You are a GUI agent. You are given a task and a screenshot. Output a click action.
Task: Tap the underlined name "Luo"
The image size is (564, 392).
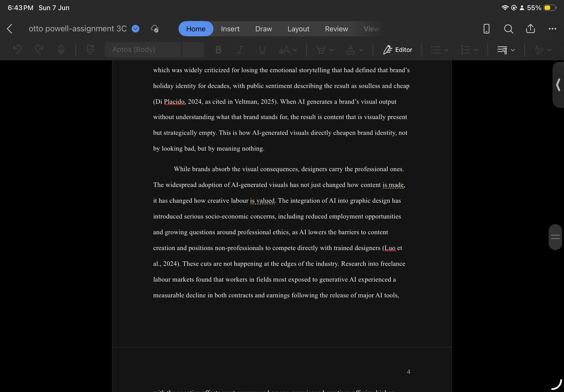click(390, 248)
